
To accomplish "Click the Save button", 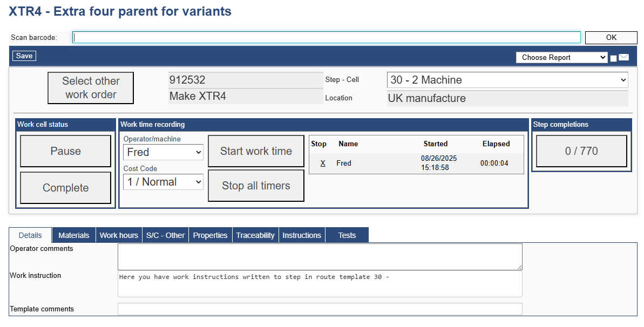I will click(24, 56).
